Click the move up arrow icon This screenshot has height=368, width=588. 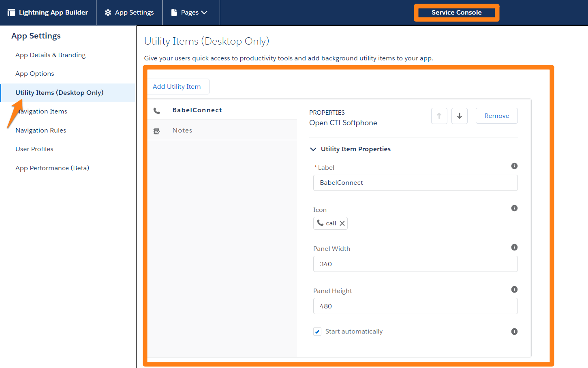(x=439, y=116)
